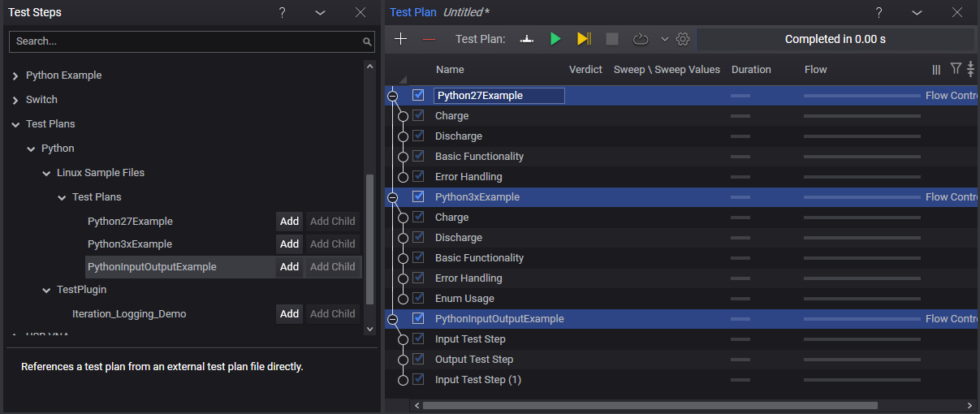
Task: Select the Input Test Step (1) row
Action: pyautogui.click(x=682, y=379)
